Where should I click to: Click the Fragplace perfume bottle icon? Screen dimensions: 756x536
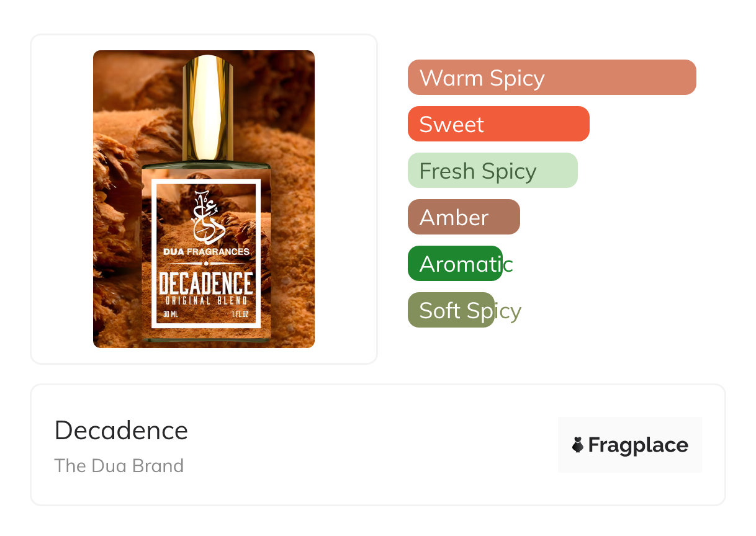point(578,445)
